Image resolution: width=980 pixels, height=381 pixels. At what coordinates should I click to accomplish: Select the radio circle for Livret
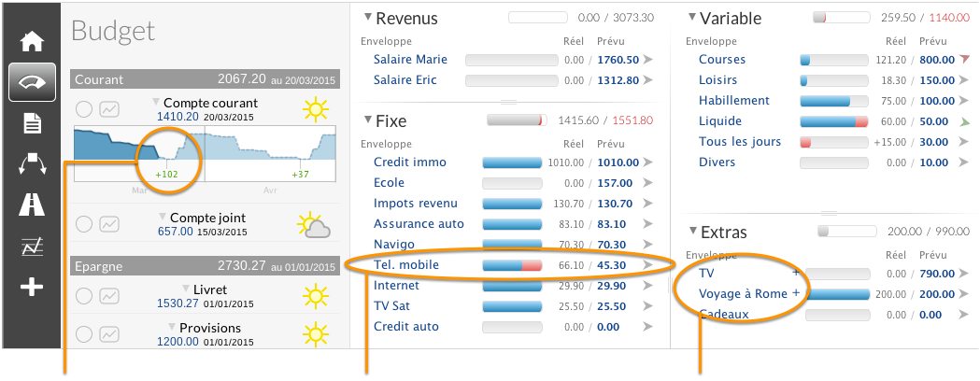(84, 295)
